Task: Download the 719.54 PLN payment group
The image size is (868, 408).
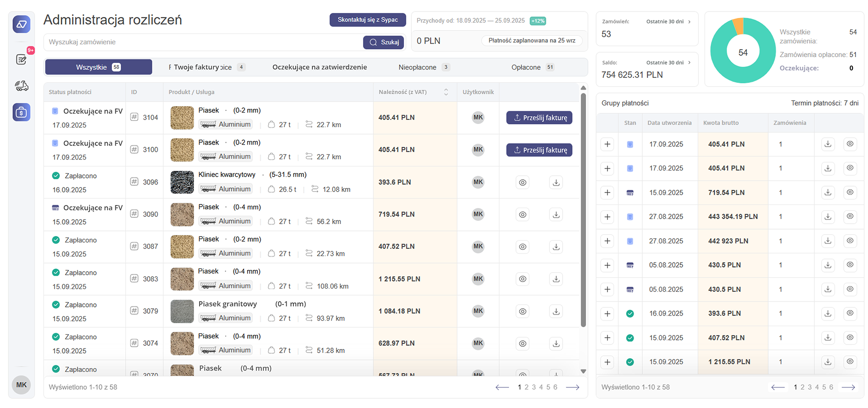Action: (x=828, y=193)
